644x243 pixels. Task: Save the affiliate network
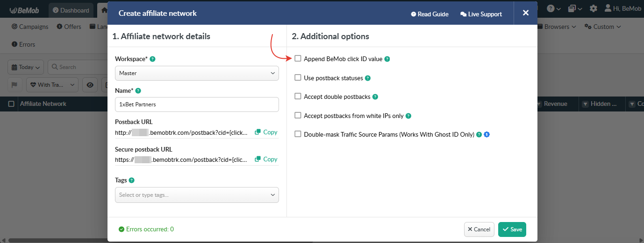(512, 229)
